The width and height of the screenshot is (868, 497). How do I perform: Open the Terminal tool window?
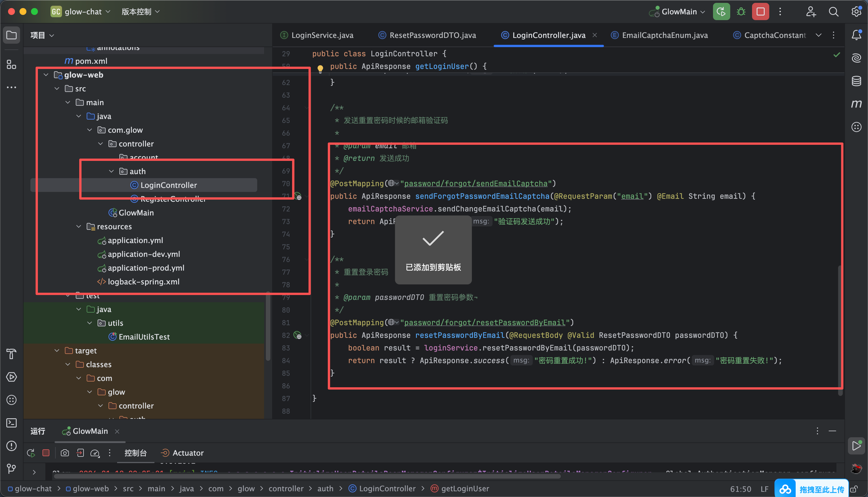point(11,423)
